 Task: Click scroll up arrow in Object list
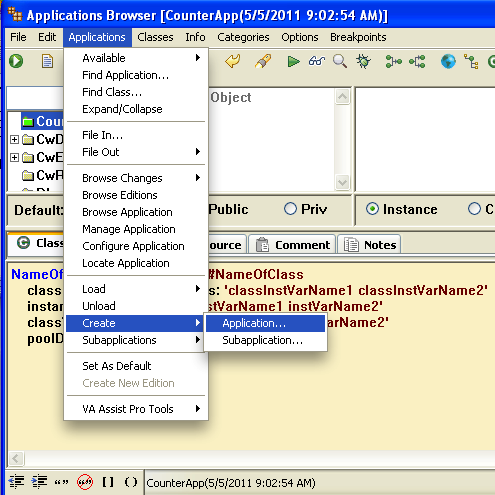[342, 97]
